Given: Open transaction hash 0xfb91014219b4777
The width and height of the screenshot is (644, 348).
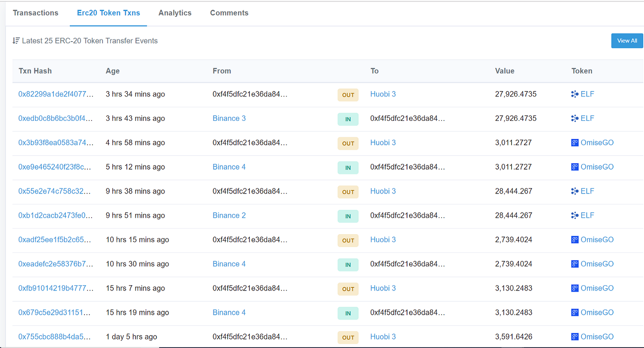Looking at the screenshot, I should point(56,288).
